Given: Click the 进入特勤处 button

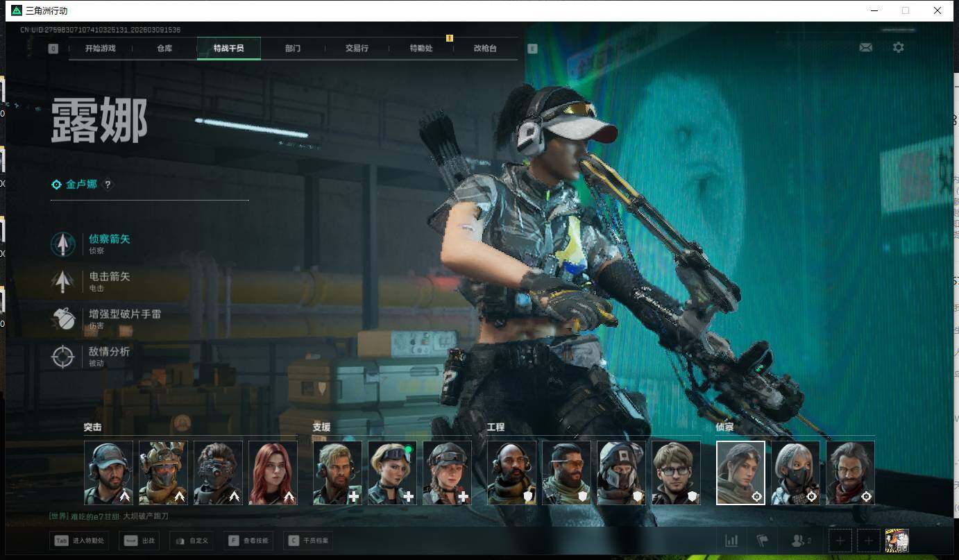Looking at the screenshot, I should click(x=79, y=541).
